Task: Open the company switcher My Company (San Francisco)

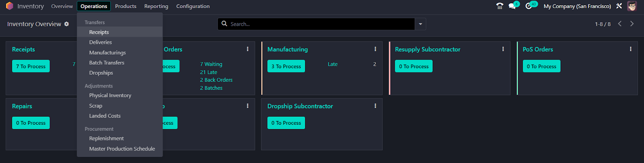Action: pos(577,6)
